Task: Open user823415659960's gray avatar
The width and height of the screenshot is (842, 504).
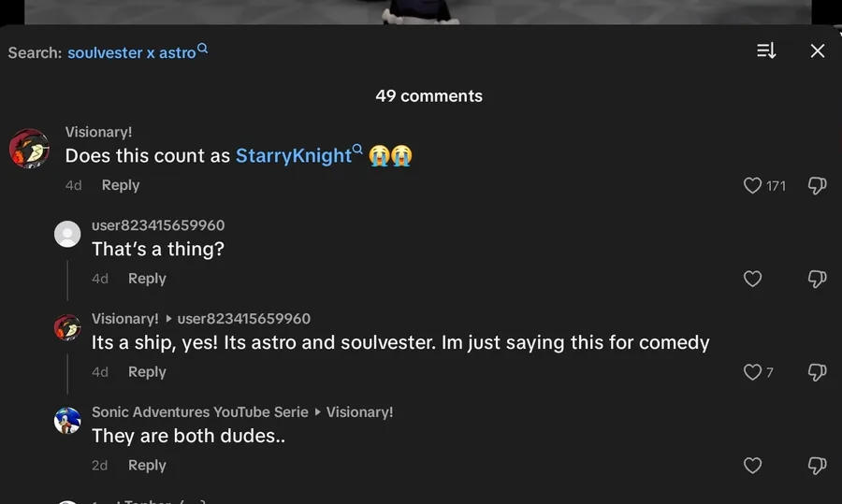Action: tap(67, 234)
